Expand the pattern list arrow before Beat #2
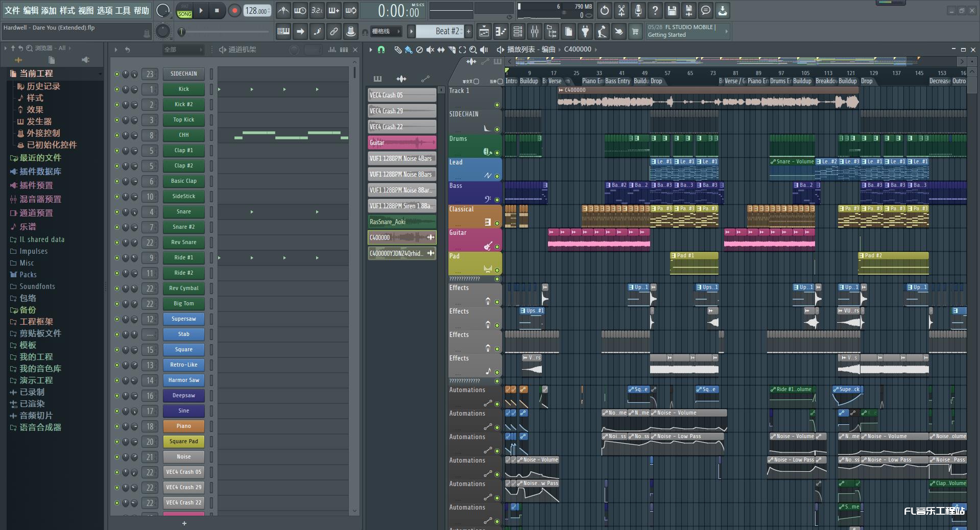980x530 pixels. (411, 32)
